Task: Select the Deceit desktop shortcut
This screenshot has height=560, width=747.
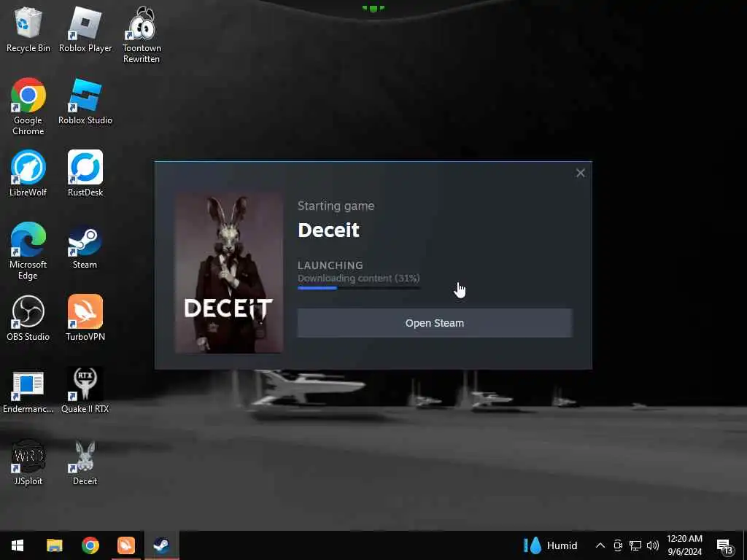Action: (x=85, y=463)
